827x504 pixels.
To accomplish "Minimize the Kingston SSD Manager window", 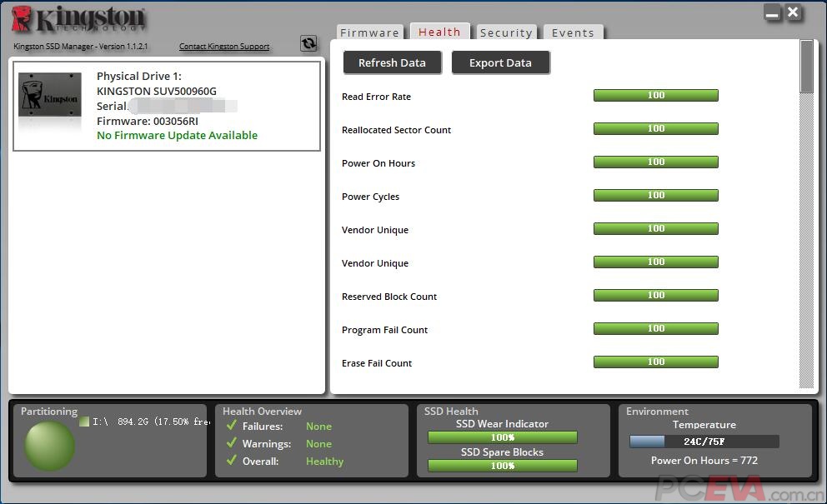I will 772,13.
